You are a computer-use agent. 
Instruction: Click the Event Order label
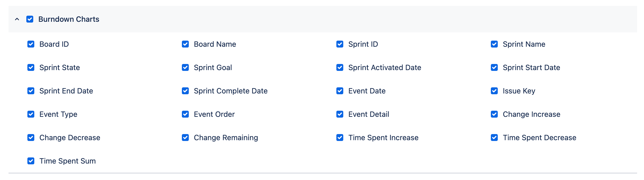tap(214, 114)
